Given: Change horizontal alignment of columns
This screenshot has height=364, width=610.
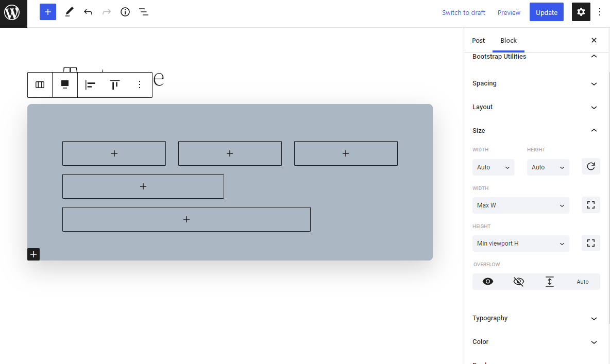Looking at the screenshot, I should (90, 85).
